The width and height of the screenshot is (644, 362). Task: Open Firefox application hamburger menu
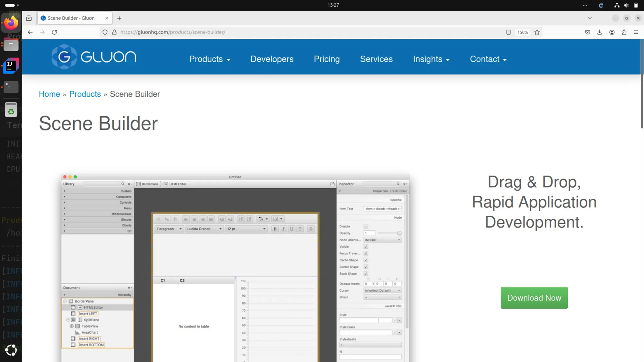click(x=636, y=32)
